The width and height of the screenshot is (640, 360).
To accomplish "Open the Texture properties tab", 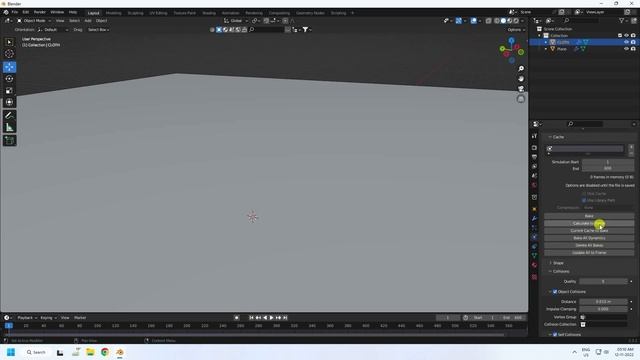I will coord(534,277).
